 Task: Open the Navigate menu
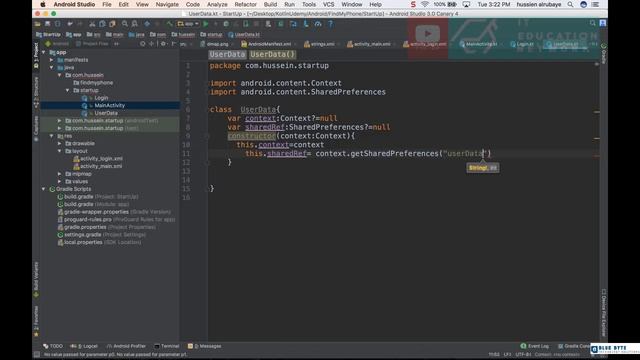click(167, 4)
